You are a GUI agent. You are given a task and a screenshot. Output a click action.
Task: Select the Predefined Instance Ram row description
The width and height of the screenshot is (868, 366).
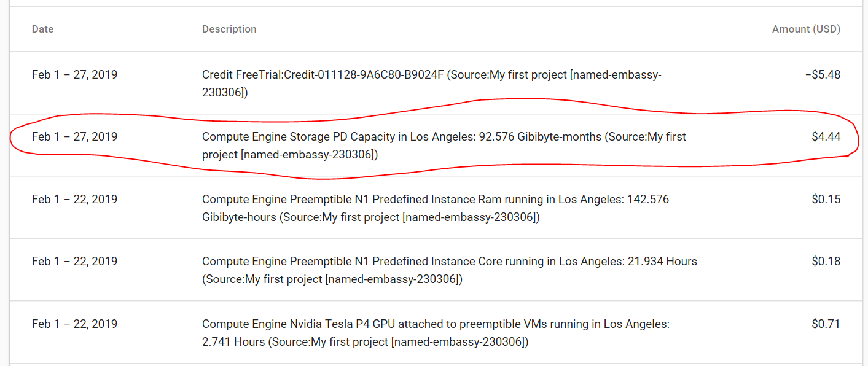coord(436,208)
